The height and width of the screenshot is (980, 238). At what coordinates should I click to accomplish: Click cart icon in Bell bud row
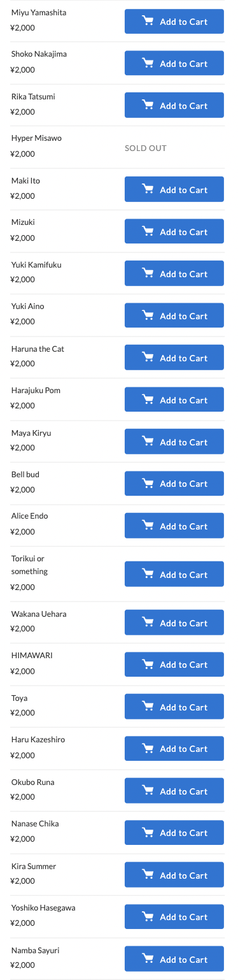pyautogui.click(x=148, y=484)
